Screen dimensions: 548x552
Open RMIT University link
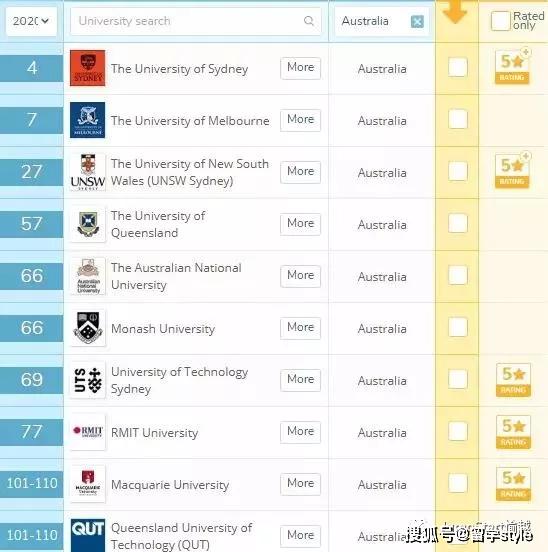(155, 433)
